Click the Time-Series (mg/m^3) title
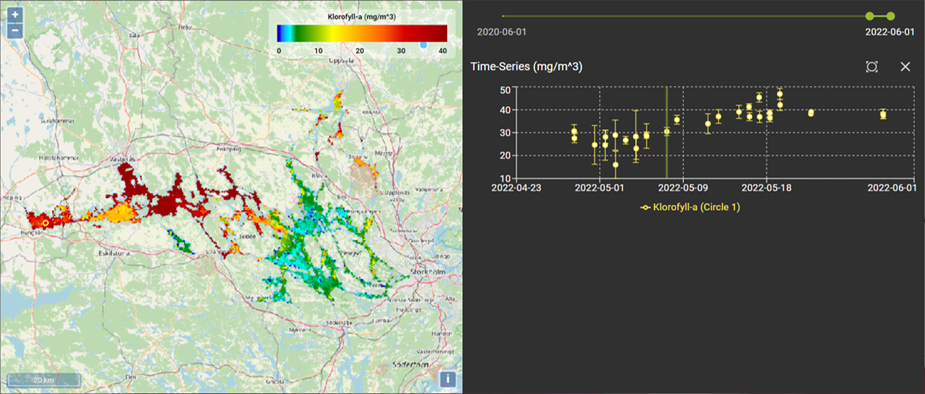925x394 pixels. (x=527, y=67)
